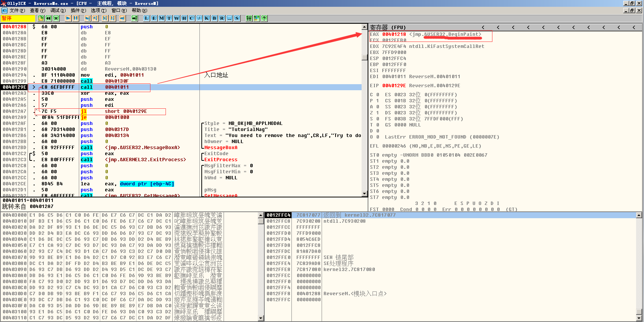This screenshot has width=644, height=322.
Task: Toggle the O flag value in registers
Action: click(x=378, y=137)
